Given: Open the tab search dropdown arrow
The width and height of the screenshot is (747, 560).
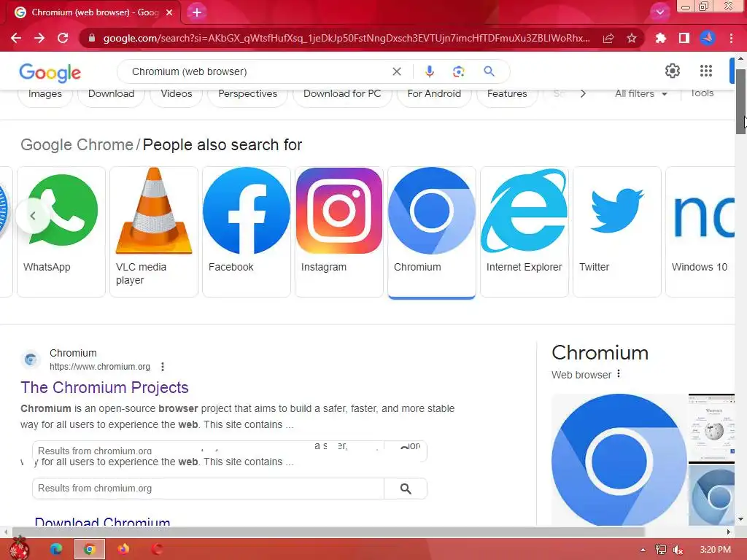Looking at the screenshot, I should (x=659, y=12).
